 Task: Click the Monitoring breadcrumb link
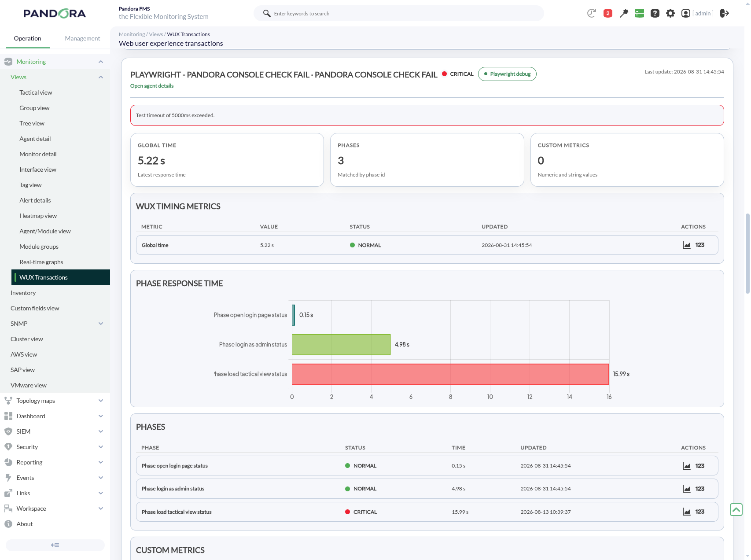click(132, 34)
